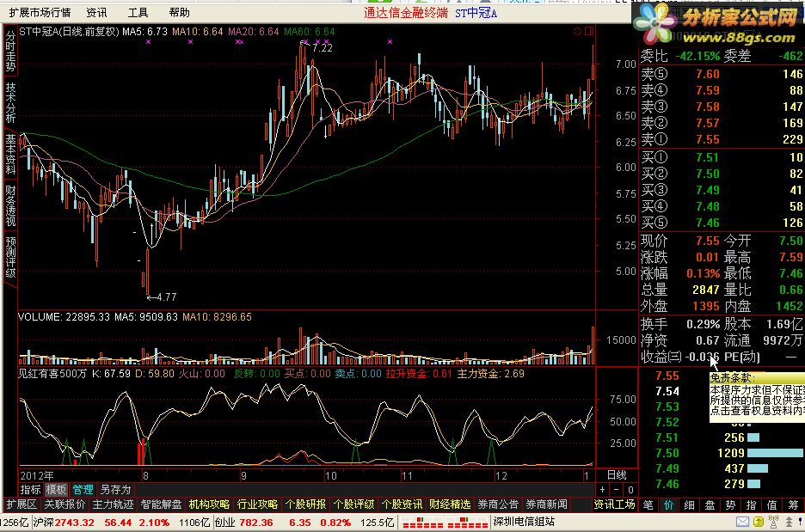Zoom in chart with plus button
The width and height of the screenshot is (805, 532).
click(x=603, y=489)
